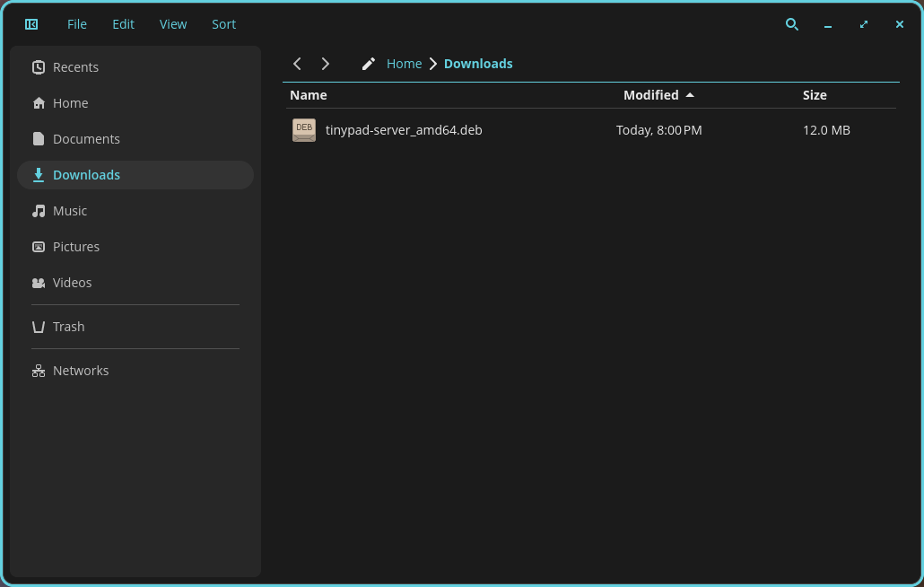
Task: Click the Pictures image icon
Action: point(39,247)
